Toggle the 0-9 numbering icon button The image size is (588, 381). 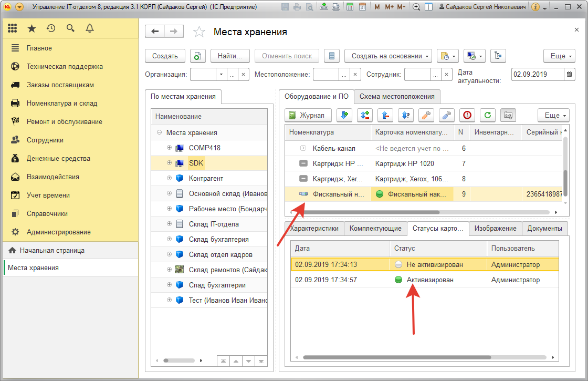508,115
